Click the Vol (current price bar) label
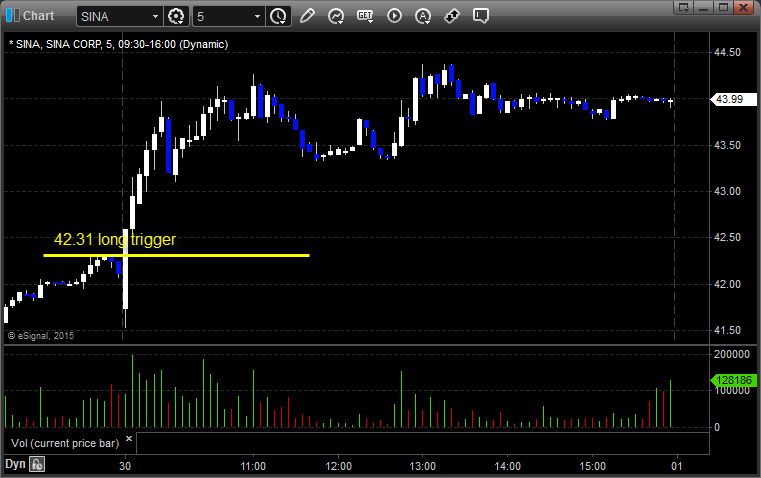 tap(65, 443)
